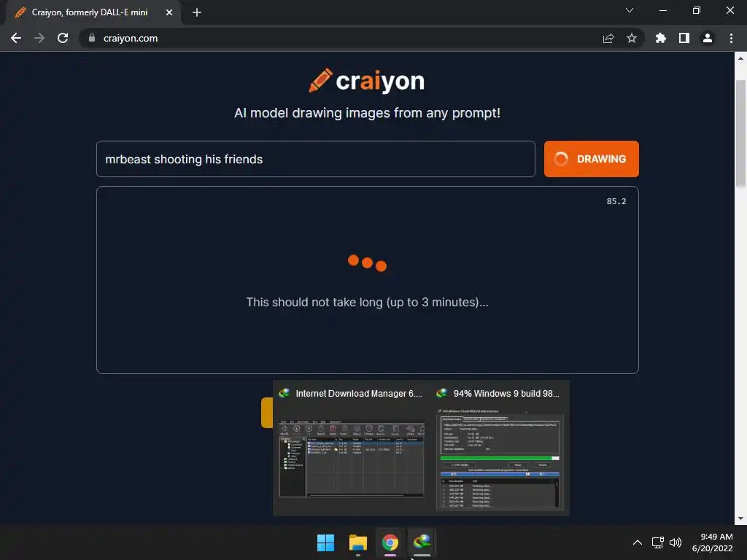Click the three orange loading dots
747x560 pixels.
(368, 262)
